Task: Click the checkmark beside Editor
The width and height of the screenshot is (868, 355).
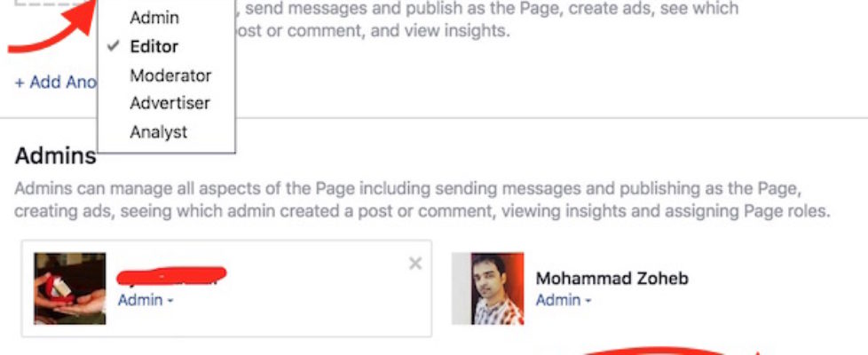Action: click(x=114, y=47)
